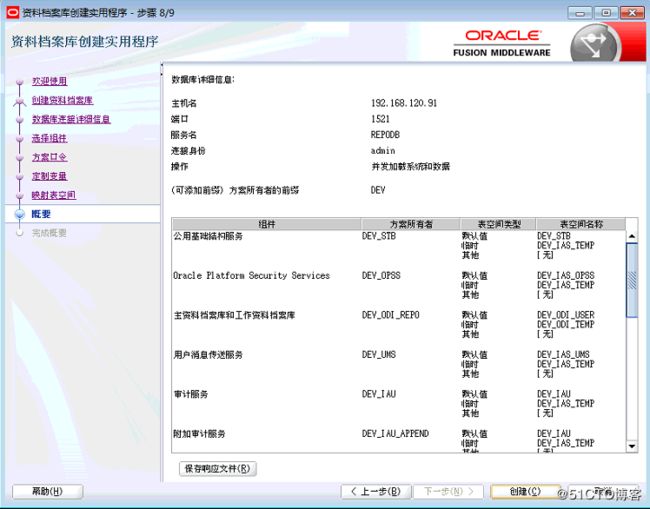Click the port value 1521
650x509 pixels.
(x=381, y=119)
